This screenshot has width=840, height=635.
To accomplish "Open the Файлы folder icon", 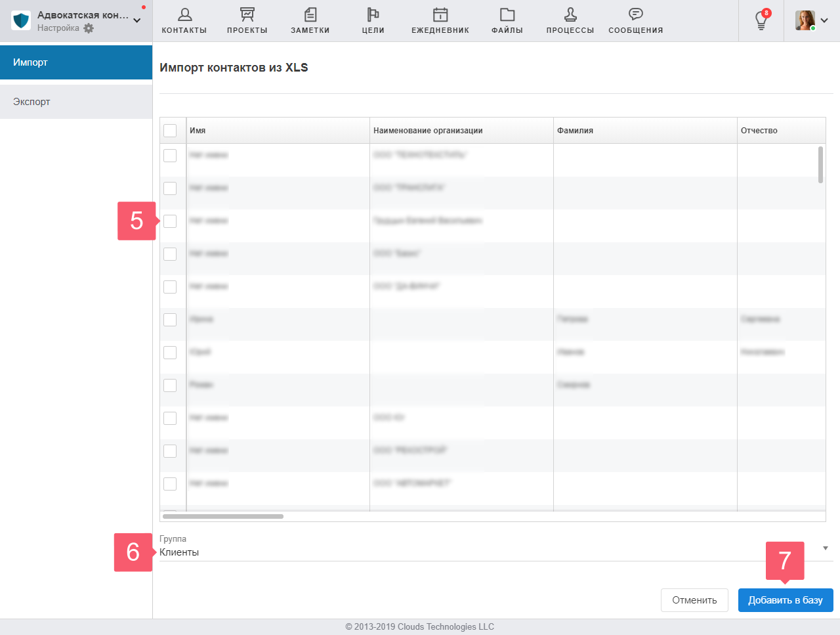I will point(507,14).
